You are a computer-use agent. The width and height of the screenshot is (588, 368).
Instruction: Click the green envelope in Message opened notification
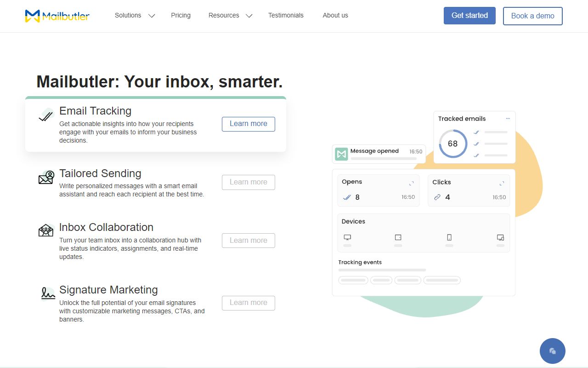coord(341,153)
